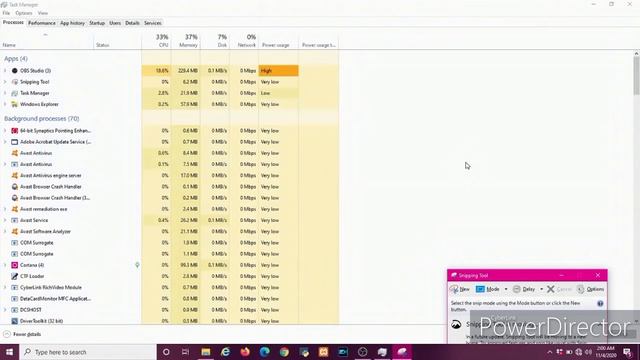The width and height of the screenshot is (640, 360).
Task: Select the DataCardMonitor MFC Applicat... row
Action: point(169,298)
